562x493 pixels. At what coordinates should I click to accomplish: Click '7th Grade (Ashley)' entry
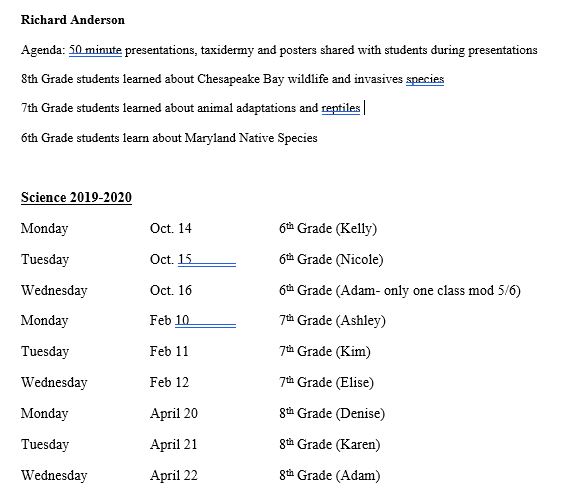(x=332, y=320)
